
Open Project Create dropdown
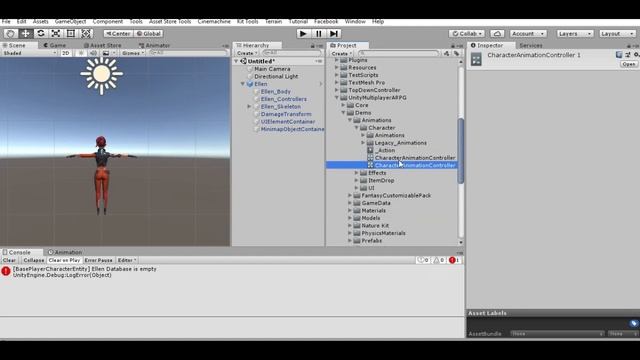341,53
